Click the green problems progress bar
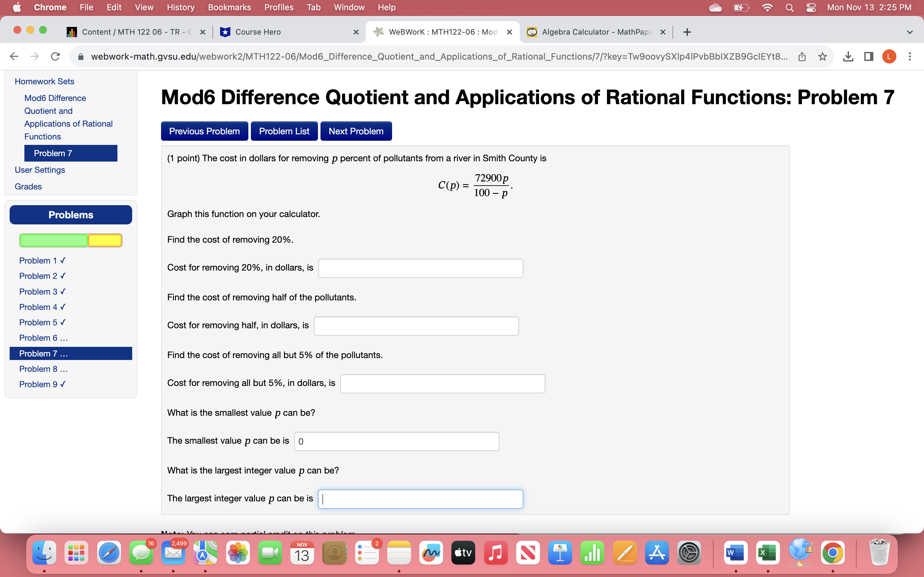The width and height of the screenshot is (924, 577). pos(54,240)
